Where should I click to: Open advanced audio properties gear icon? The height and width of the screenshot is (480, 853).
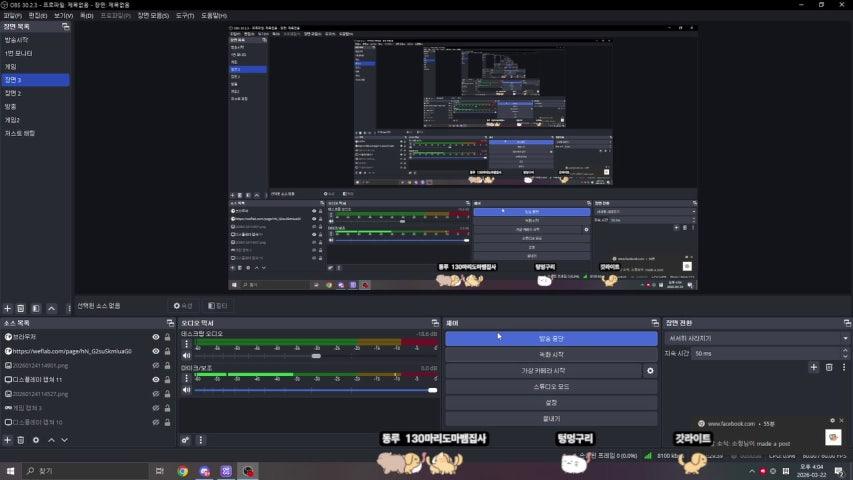click(186, 439)
